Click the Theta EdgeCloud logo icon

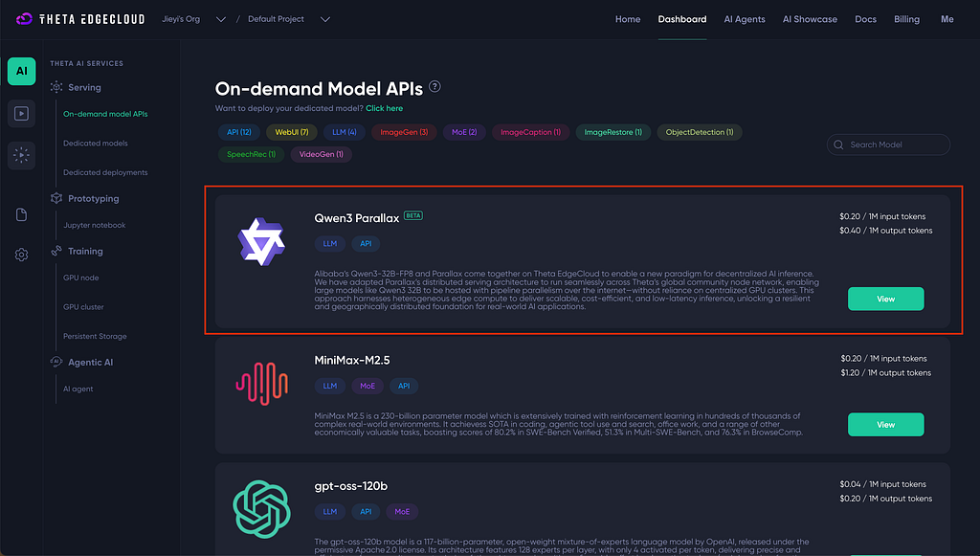click(24, 19)
